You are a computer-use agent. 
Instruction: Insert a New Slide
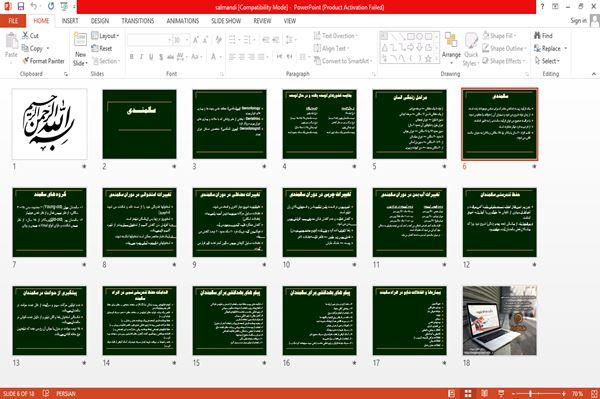click(x=80, y=49)
